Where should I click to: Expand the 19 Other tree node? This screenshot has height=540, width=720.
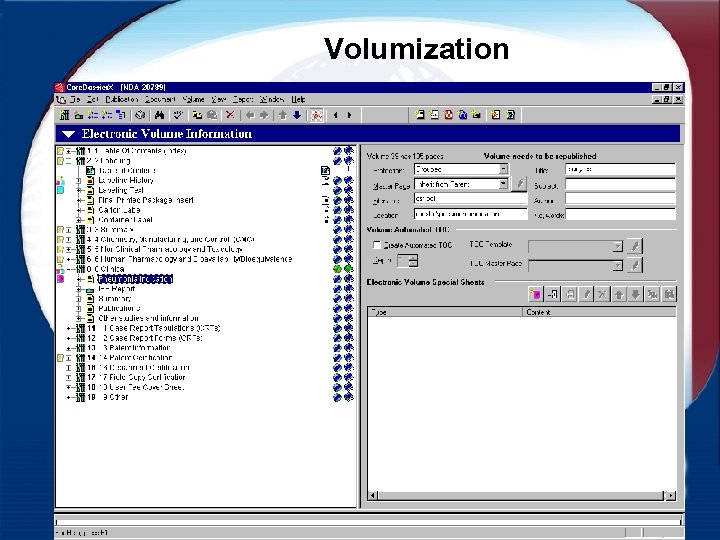pos(68,397)
